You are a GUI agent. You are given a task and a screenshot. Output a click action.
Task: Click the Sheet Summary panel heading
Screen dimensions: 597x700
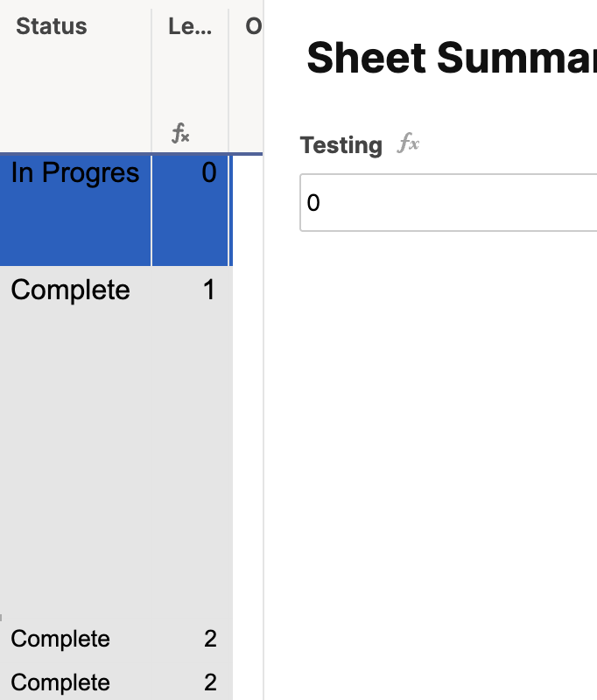[x=452, y=58]
